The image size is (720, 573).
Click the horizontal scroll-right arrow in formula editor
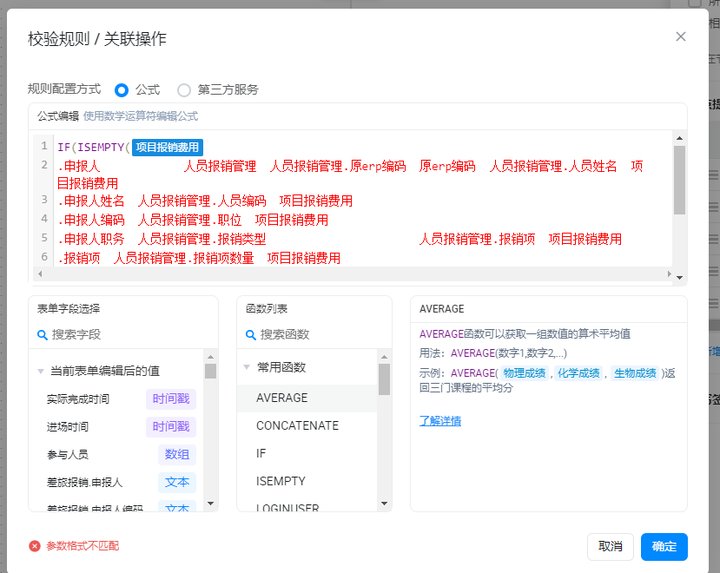tap(669, 274)
